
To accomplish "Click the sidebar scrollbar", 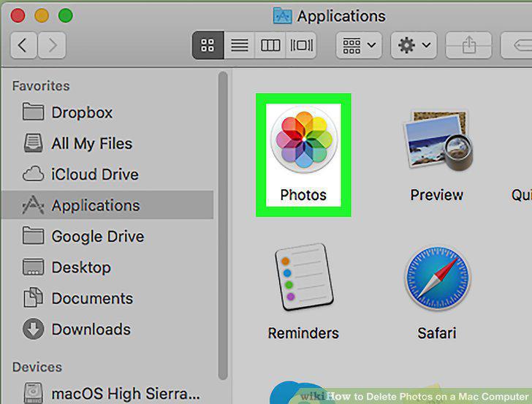I will 223,226.
